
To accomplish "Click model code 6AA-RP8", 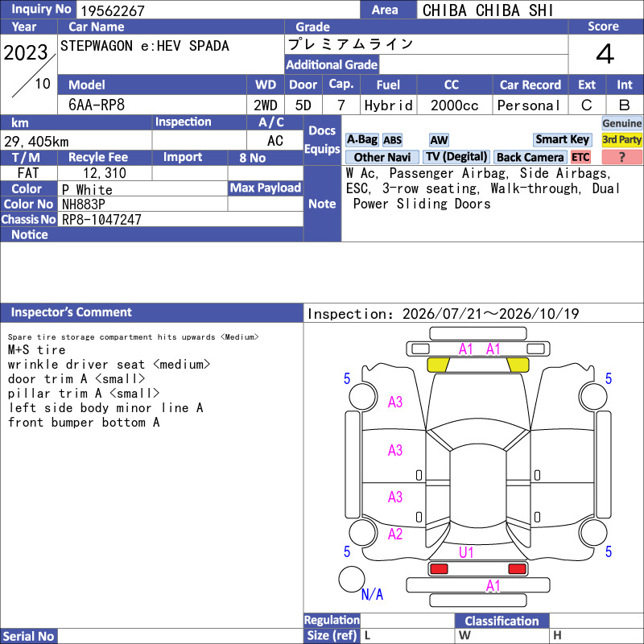I will click(x=97, y=105).
